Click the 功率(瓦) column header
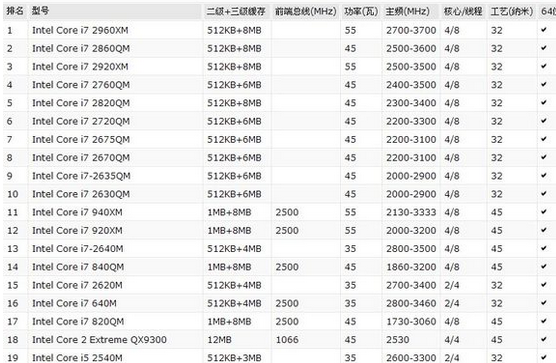 click(361, 11)
